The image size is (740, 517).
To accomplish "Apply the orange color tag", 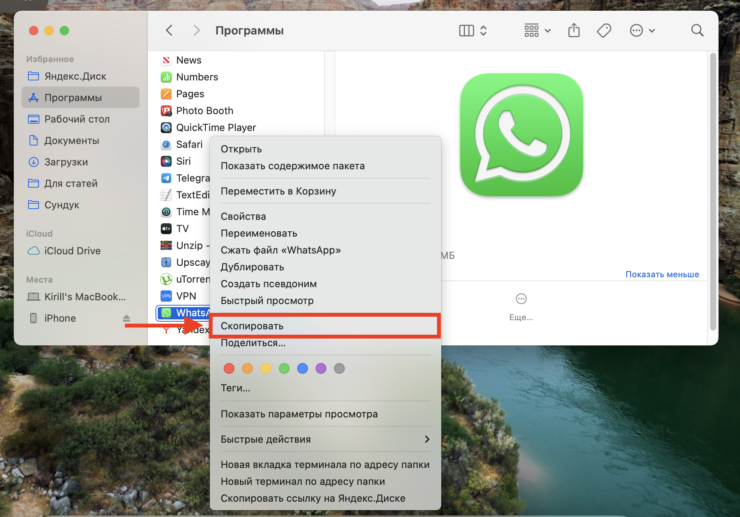I will [x=247, y=368].
